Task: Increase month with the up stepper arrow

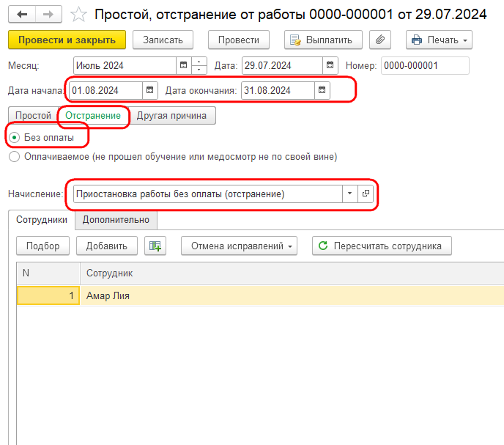Action: coord(199,62)
